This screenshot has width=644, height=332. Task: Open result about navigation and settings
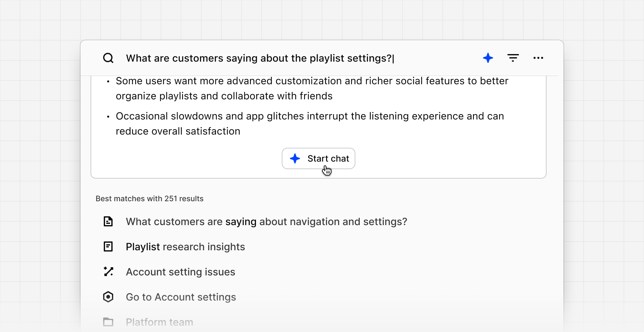click(x=266, y=221)
